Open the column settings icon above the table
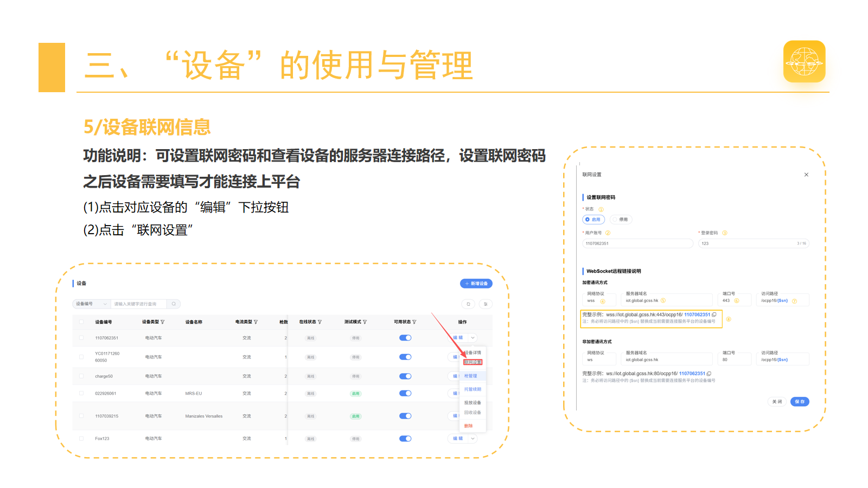The width and height of the screenshot is (868, 488). [486, 304]
